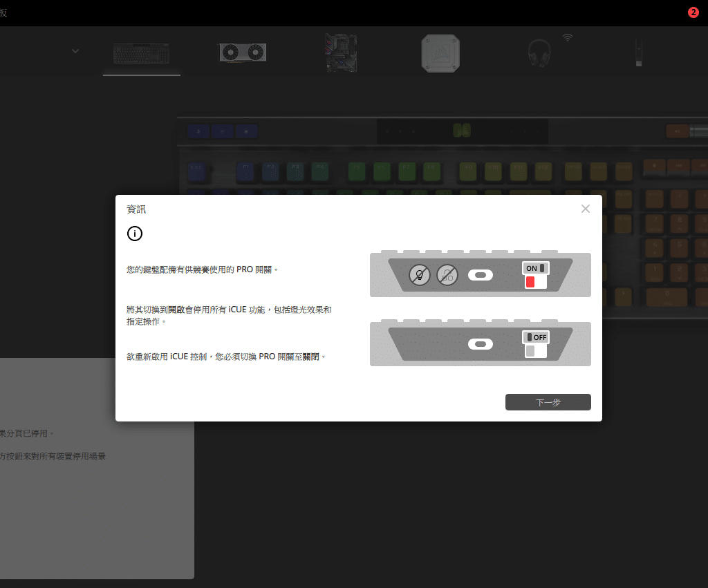Select the Corsair liquid cooler device icon

click(440, 52)
